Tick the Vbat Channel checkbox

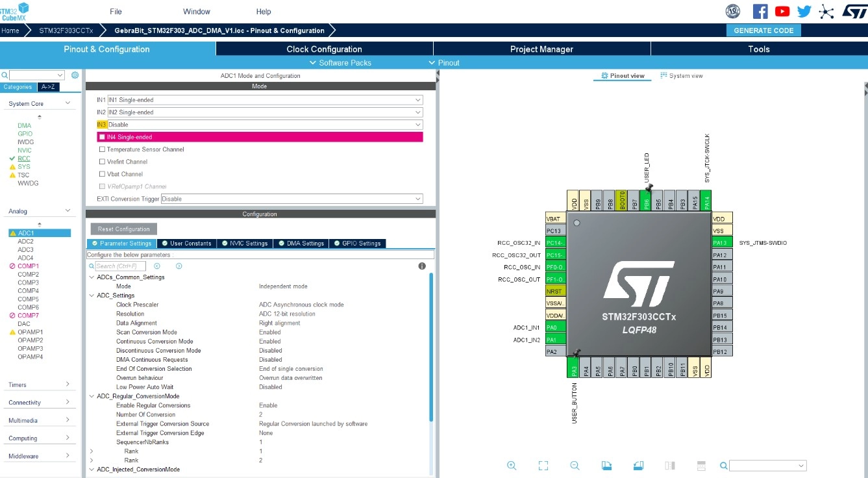[102, 174]
